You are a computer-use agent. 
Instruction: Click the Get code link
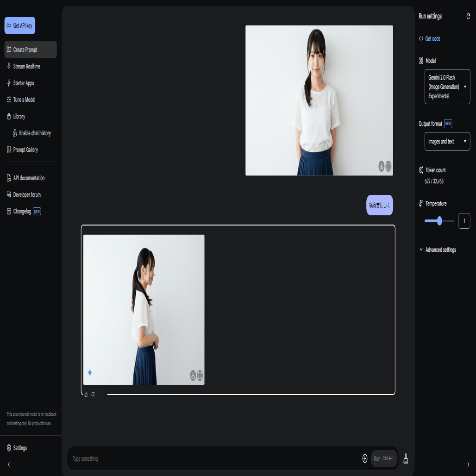[430, 38]
